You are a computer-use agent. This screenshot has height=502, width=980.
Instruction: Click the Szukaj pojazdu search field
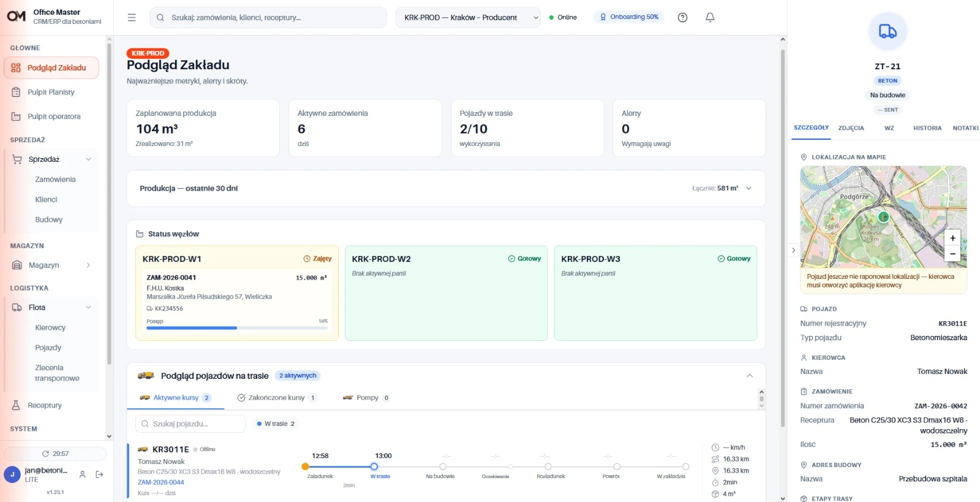(x=190, y=424)
